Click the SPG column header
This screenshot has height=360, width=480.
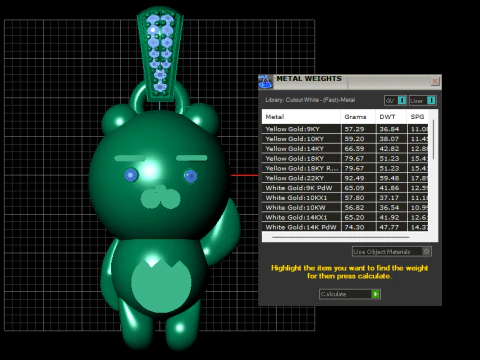tap(417, 117)
